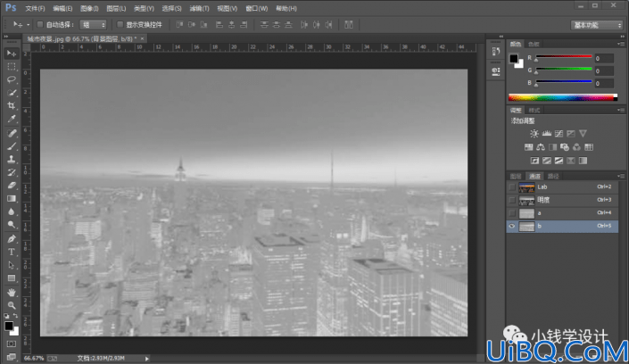Viewport: 629px width, 364px height.
Task: Open the collapsed History panel icon
Action: pos(496,52)
